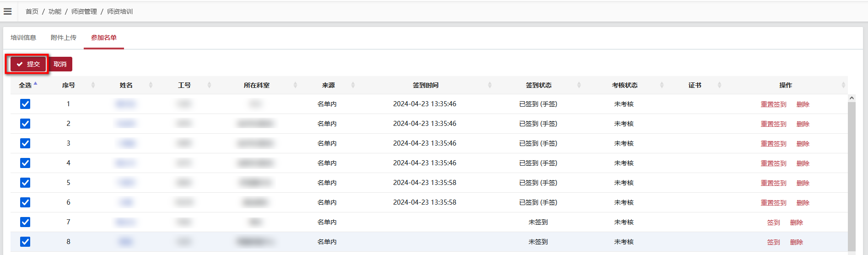This screenshot has height=255, width=868.
Task: Open the hamburger menu icon
Action: pyautogui.click(x=7, y=11)
